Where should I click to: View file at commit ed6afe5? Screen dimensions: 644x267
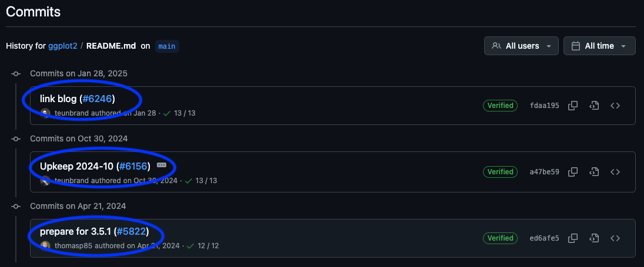tap(594, 238)
